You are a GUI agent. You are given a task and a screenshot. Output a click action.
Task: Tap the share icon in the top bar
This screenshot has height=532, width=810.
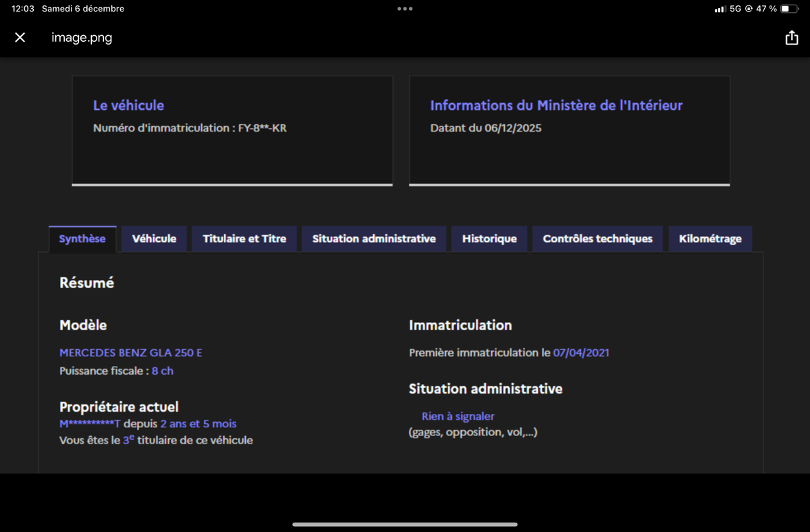791,38
